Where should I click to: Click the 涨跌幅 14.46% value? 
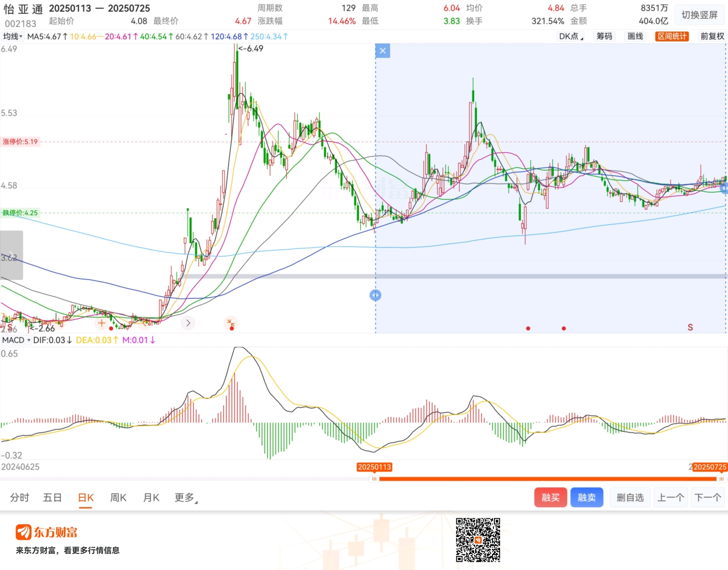[342, 21]
